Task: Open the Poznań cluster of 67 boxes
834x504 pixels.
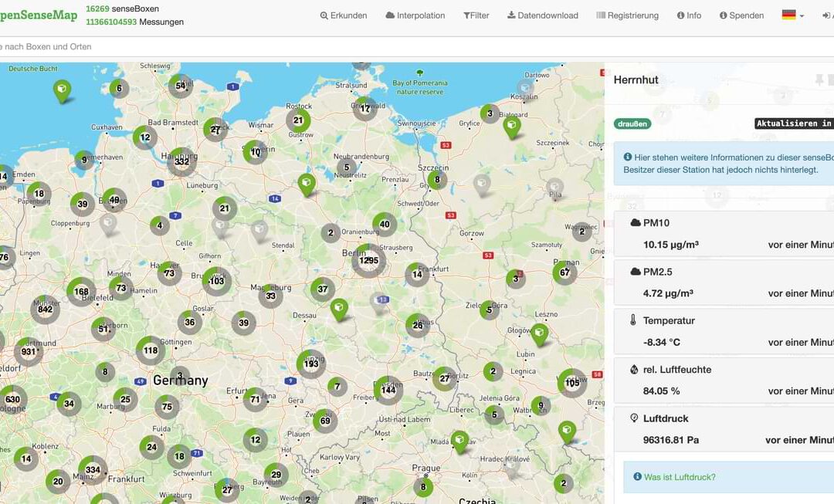Action: [564, 272]
